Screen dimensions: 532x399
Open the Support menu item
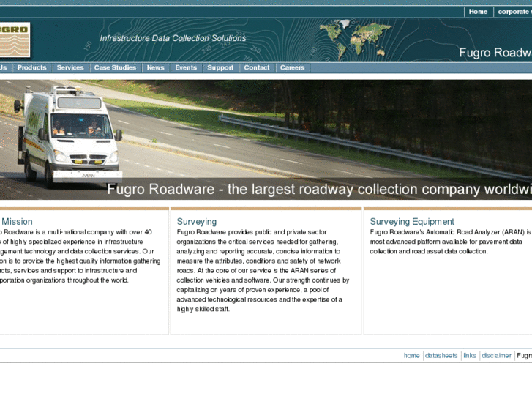click(x=220, y=67)
